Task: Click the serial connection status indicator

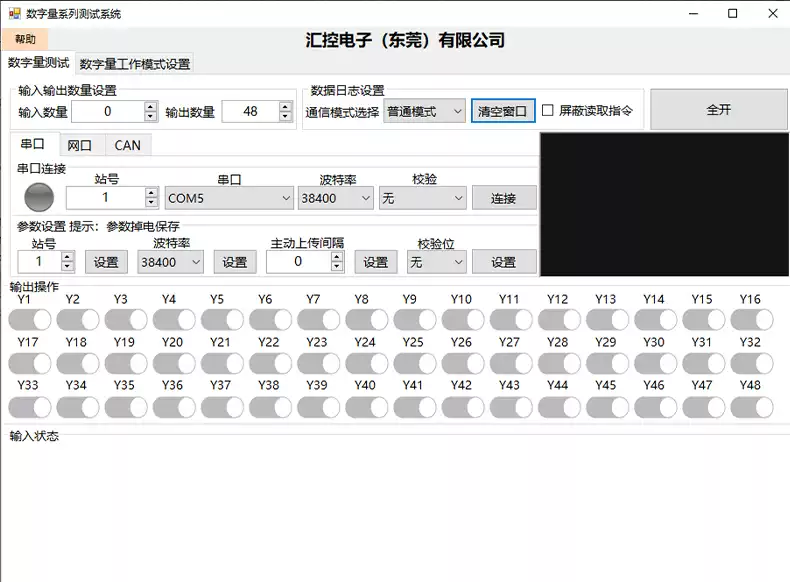Action: [39, 198]
